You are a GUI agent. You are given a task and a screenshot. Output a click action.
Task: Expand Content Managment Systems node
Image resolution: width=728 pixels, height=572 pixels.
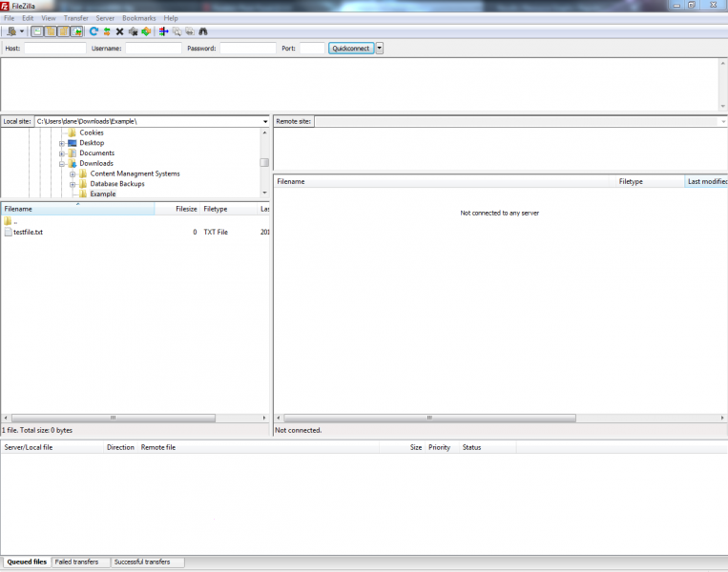tap(73, 174)
